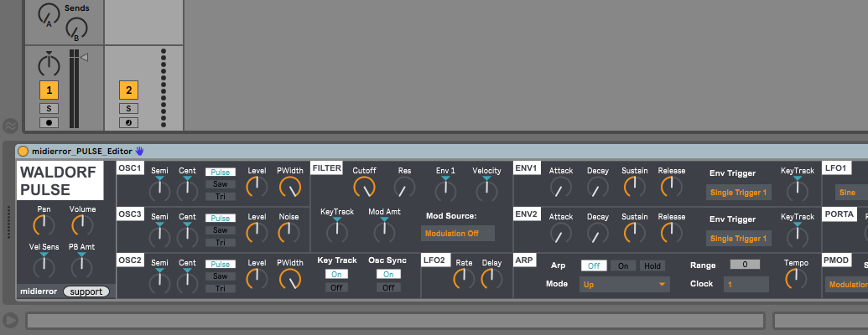Open the Mod Source dropdown showing Modulation Off
This screenshot has height=335, width=868.
(458, 233)
